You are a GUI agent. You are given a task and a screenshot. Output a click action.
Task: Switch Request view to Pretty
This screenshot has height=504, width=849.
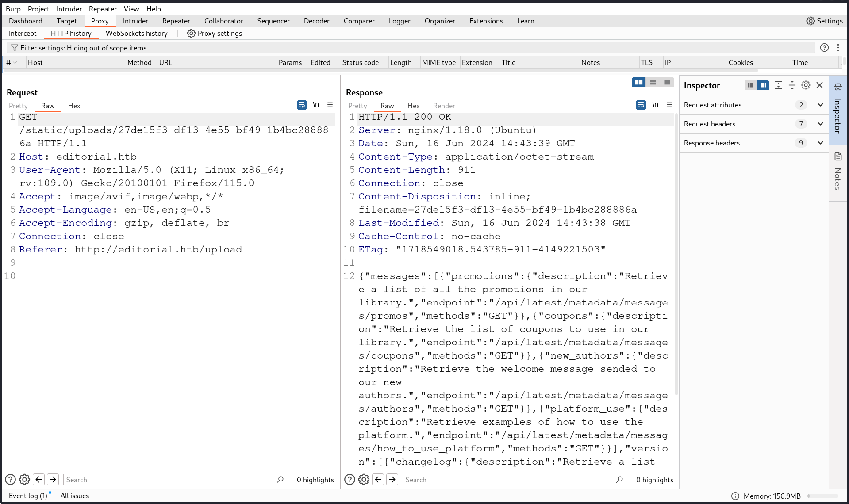(18, 106)
